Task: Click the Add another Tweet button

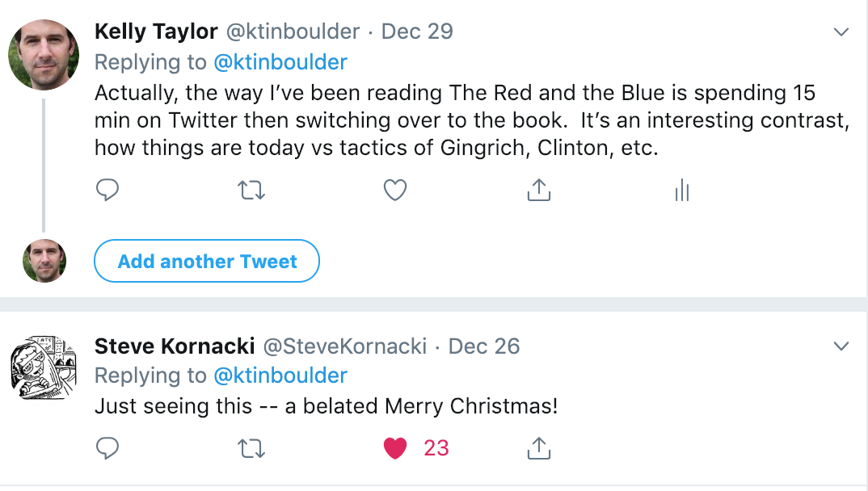Action: tap(207, 261)
